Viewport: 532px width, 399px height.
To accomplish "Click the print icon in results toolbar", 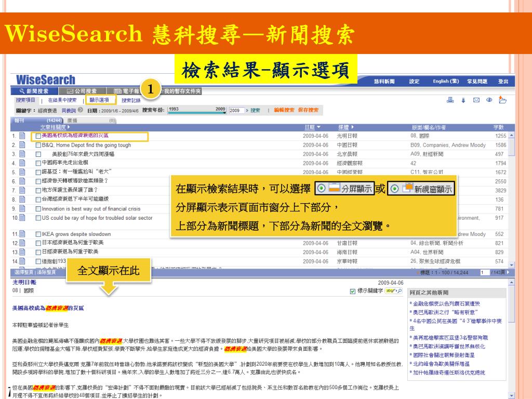I will [450, 100].
